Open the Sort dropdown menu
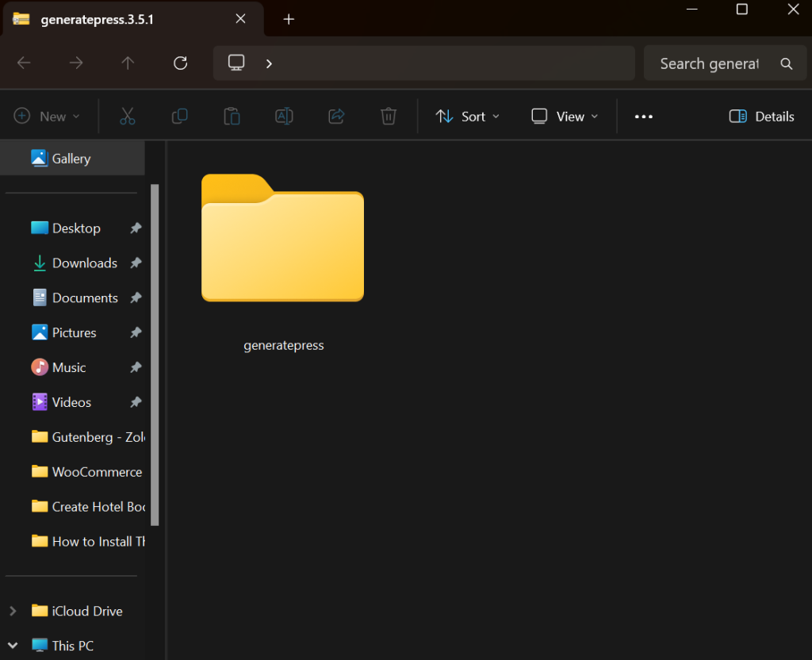The image size is (812, 660). 468,117
